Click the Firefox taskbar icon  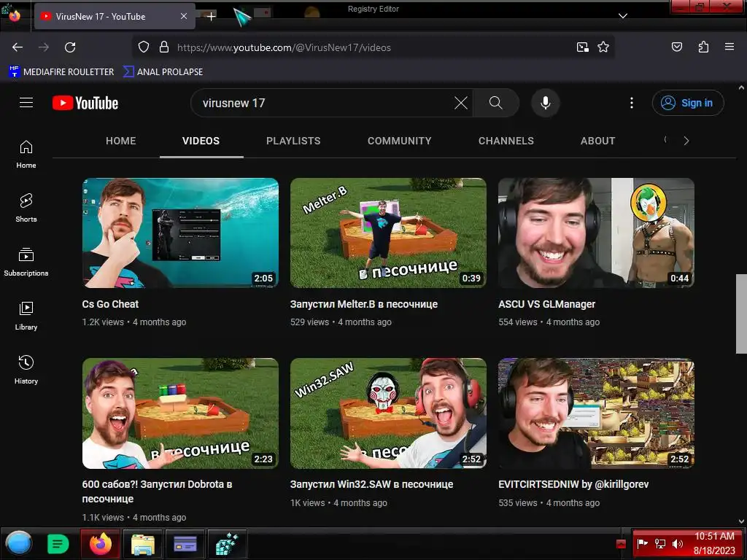[101, 543]
